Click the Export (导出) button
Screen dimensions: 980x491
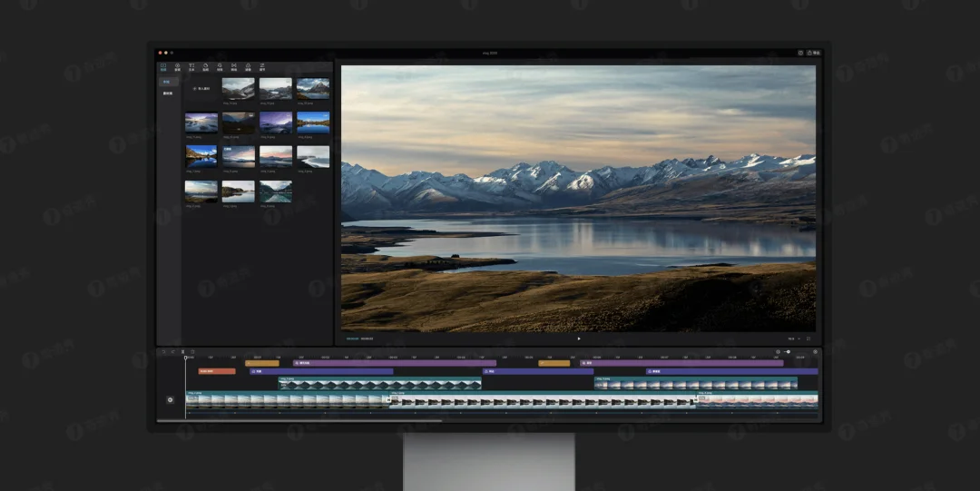click(x=814, y=53)
